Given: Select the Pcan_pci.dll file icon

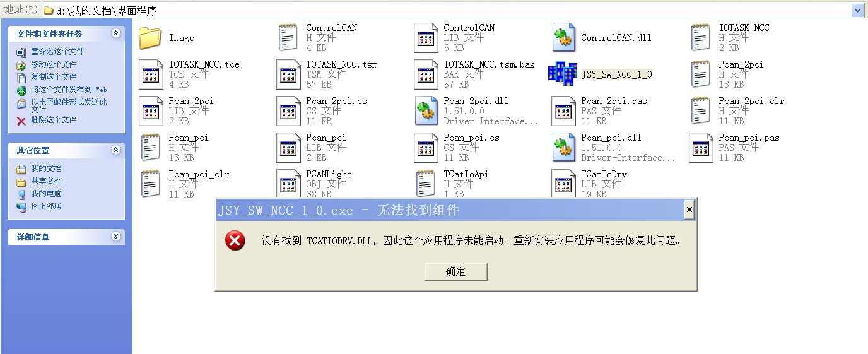Looking at the screenshot, I should click(563, 148).
